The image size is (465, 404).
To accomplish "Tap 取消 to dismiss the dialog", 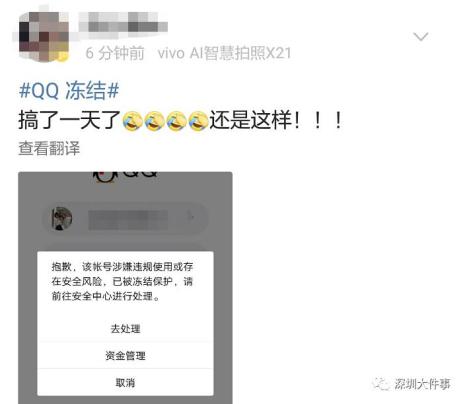I will coord(125,382).
